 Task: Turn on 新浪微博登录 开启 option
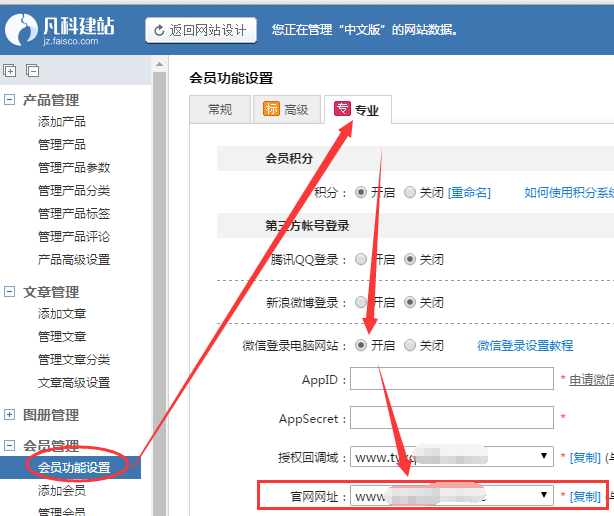pyautogui.click(x=361, y=302)
